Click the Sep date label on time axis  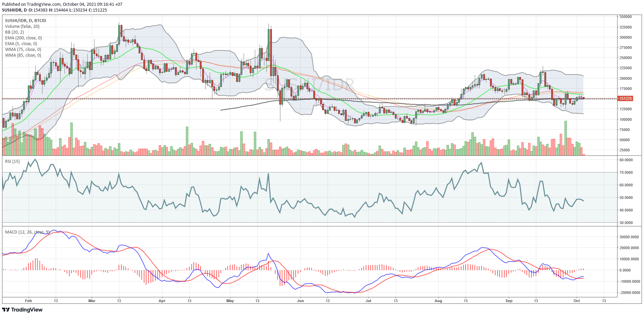tap(509, 301)
